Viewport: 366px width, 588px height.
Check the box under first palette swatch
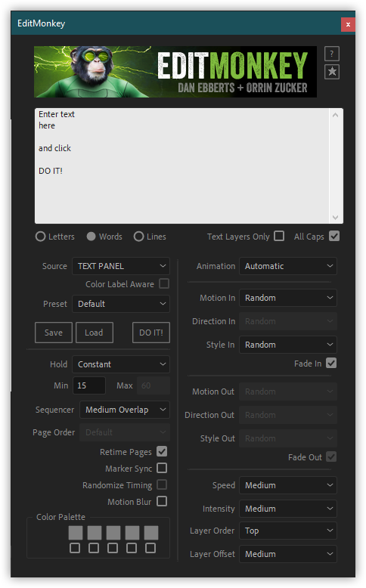click(x=75, y=548)
